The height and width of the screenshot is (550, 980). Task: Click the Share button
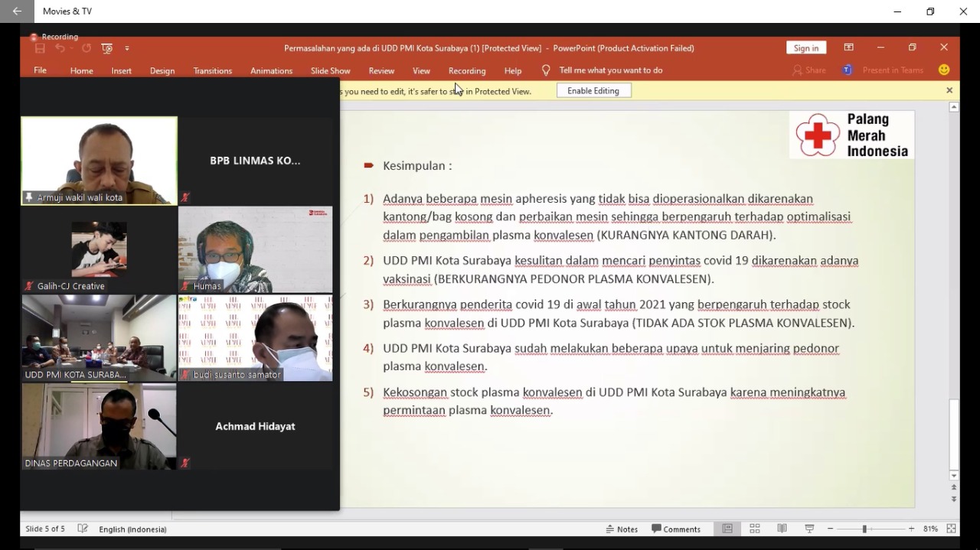(809, 70)
